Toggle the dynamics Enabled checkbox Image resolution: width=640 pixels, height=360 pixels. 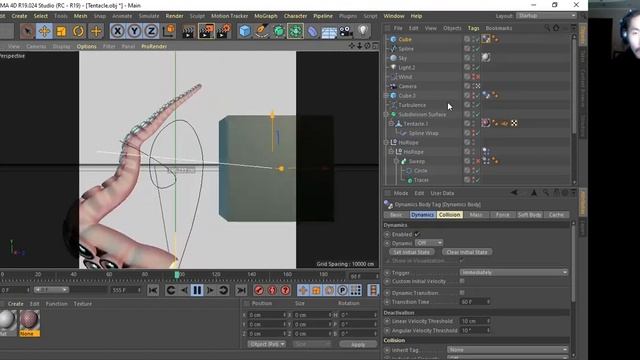tap(417, 234)
